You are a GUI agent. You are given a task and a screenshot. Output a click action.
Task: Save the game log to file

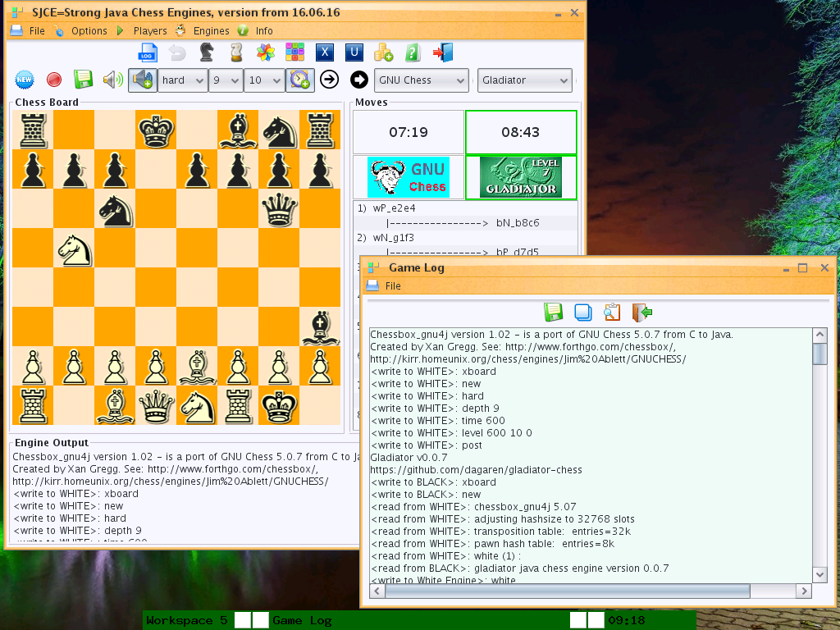[554, 313]
